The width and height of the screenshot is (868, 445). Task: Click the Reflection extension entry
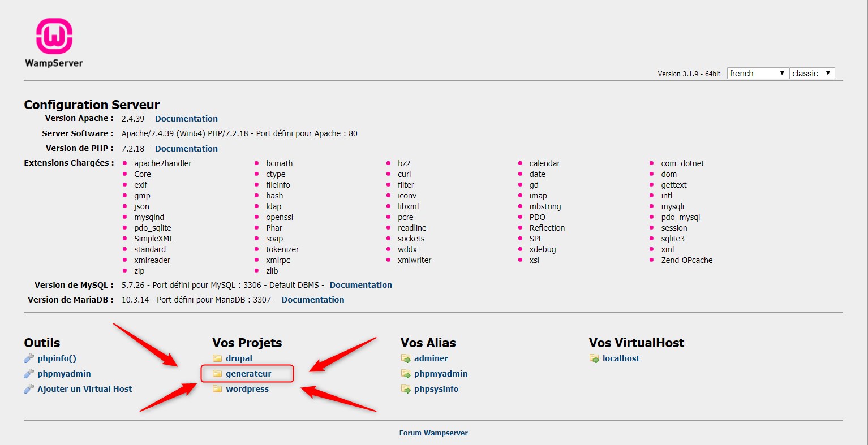(x=547, y=228)
